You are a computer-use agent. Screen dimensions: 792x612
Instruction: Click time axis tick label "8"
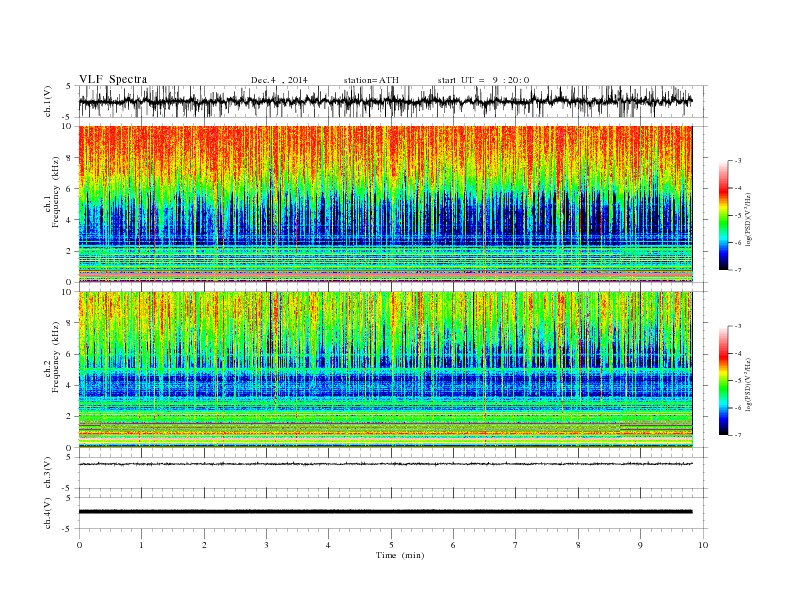pos(578,545)
